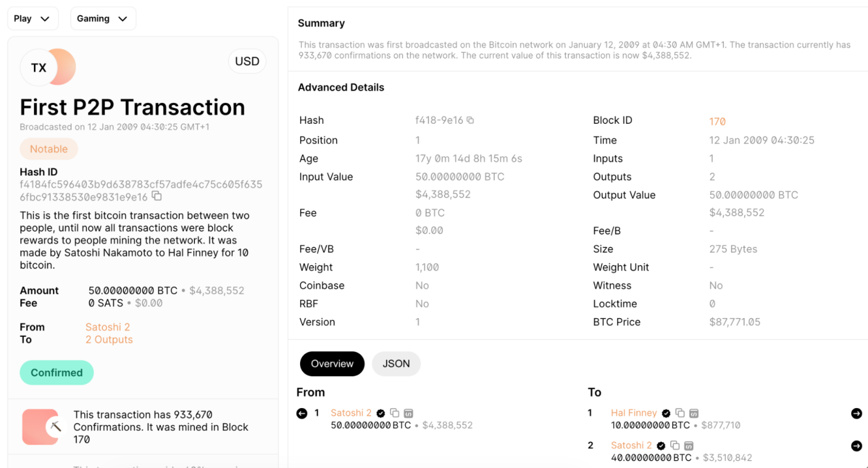The height and width of the screenshot is (468, 868).
Task: Click verified badge on From Satoshi 2
Action: click(381, 413)
